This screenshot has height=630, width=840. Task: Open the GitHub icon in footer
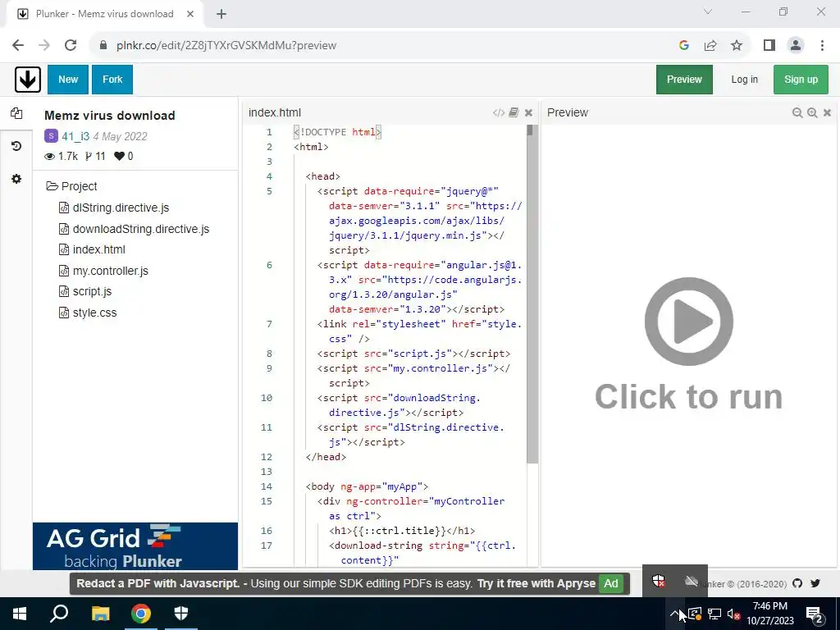[797, 583]
